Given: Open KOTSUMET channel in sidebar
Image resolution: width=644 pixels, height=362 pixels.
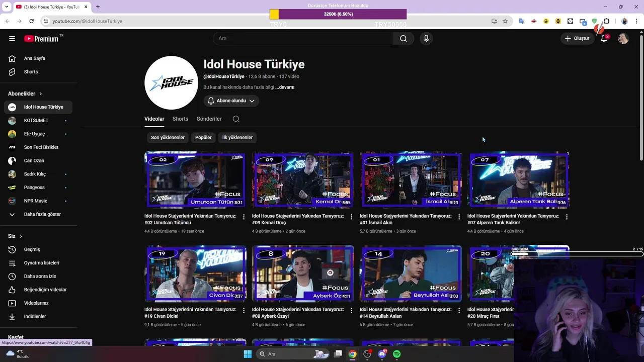Looking at the screenshot, I should (38, 121).
